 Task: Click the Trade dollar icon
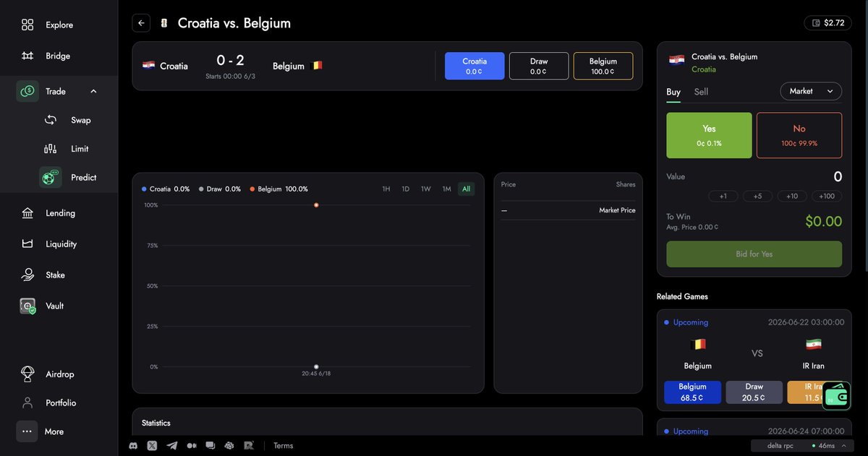pyautogui.click(x=27, y=91)
